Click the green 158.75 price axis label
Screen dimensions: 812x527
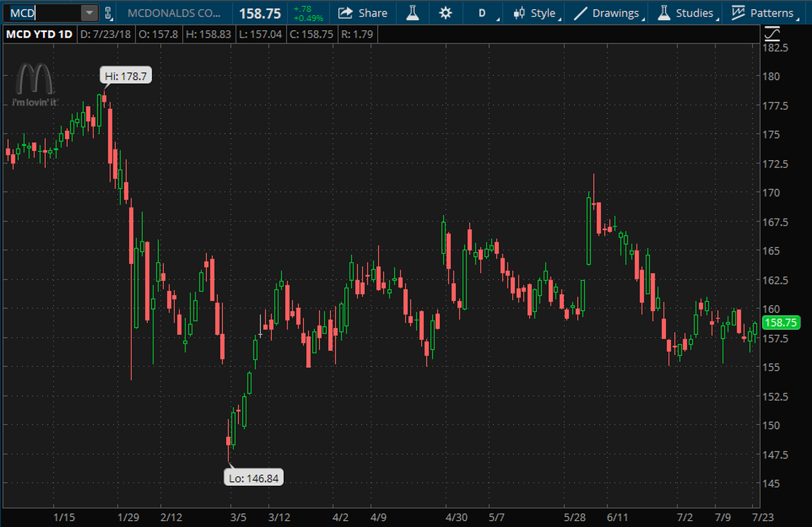coord(780,323)
